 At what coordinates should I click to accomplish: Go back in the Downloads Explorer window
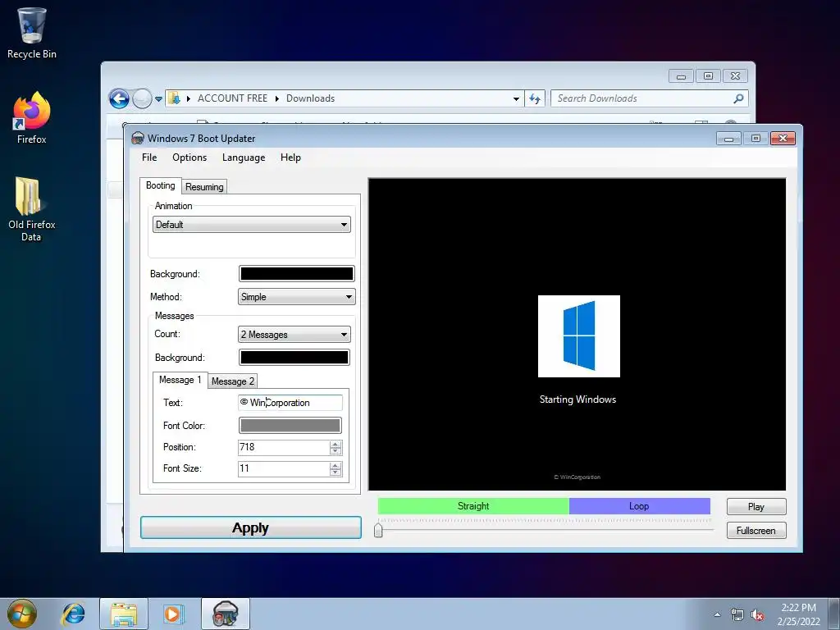click(119, 98)
